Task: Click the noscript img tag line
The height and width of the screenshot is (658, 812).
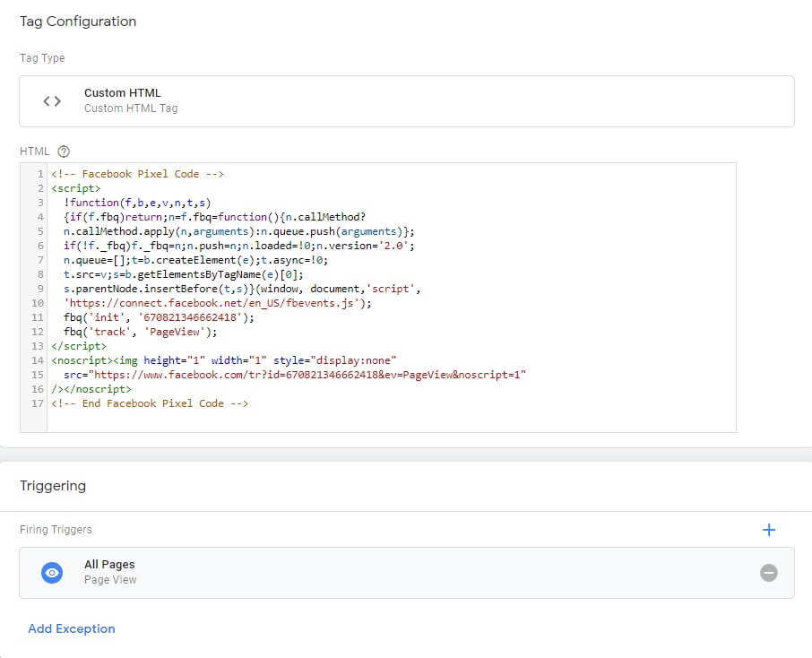Action: pyautogui.click(x=224, y=360)
